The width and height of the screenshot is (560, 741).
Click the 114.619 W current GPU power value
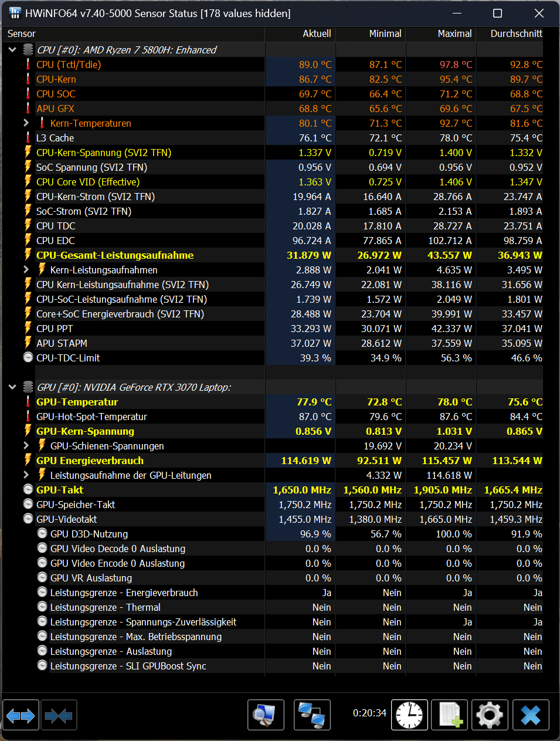click(306, 461)
